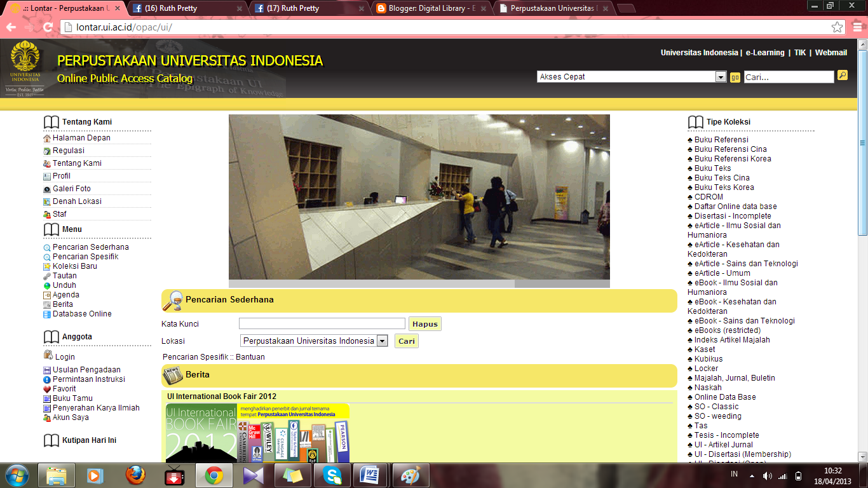Image resolution: width=868 pixels, height=488 pixels.
Task: Open the Webmail link in the header
Action: [x=831, y=53]
